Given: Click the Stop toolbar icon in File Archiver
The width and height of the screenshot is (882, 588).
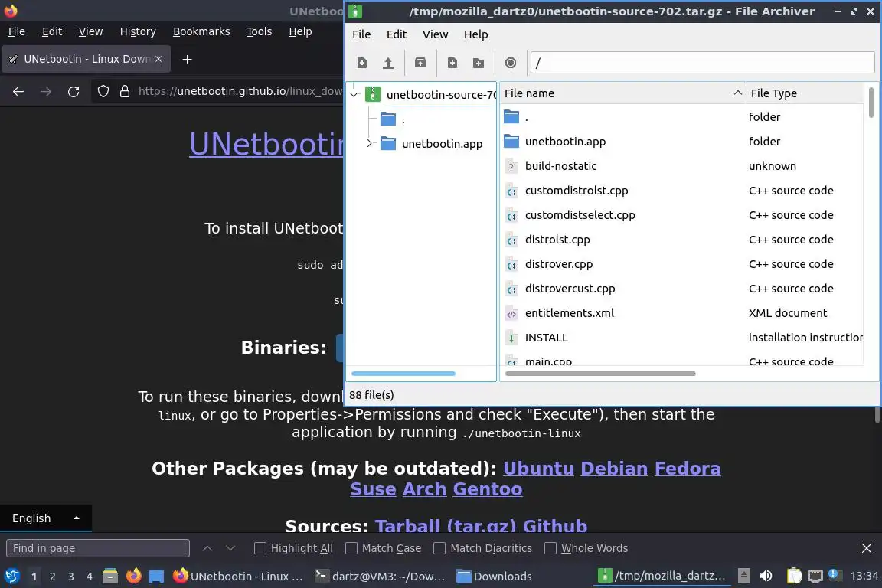Looking at the screenshot, I should (x=510, y=63).
